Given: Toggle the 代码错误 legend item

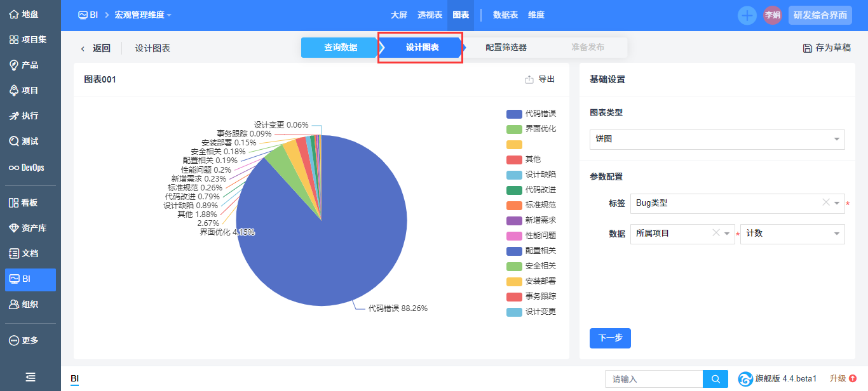Looking at the screenshot, I should click(531, 114).
